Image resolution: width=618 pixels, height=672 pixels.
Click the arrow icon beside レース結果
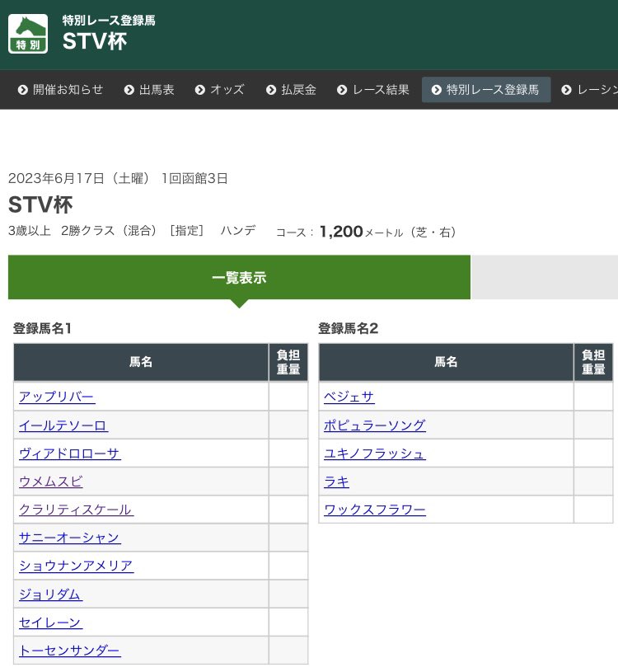(x=342, y=90)
